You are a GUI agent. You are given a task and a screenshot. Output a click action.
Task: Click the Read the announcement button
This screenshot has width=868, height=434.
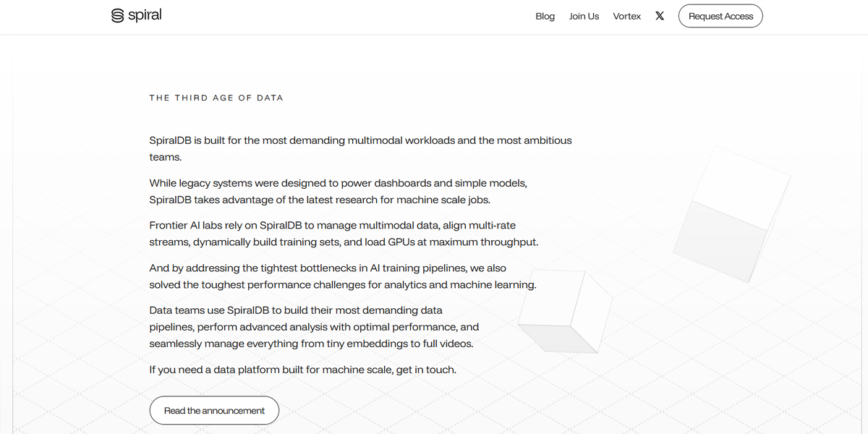pyautogui.click(x=214, y=410)
